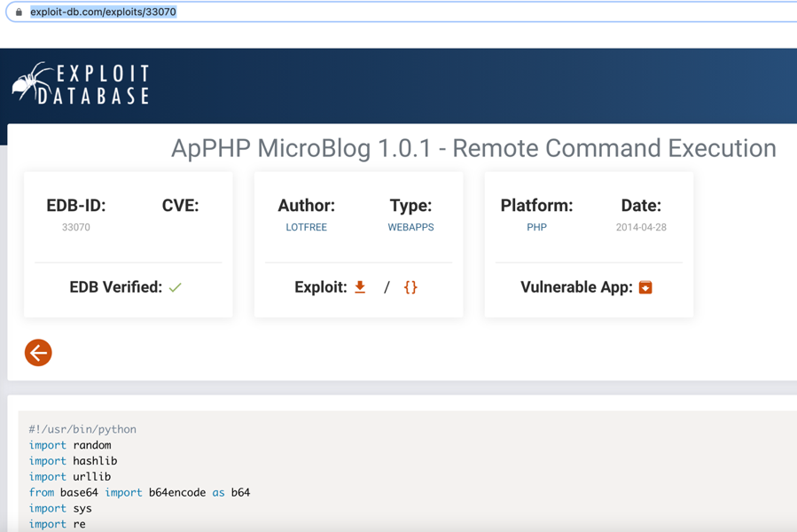
Task: Click the Exploit: label
Action: tap(321, 287)
